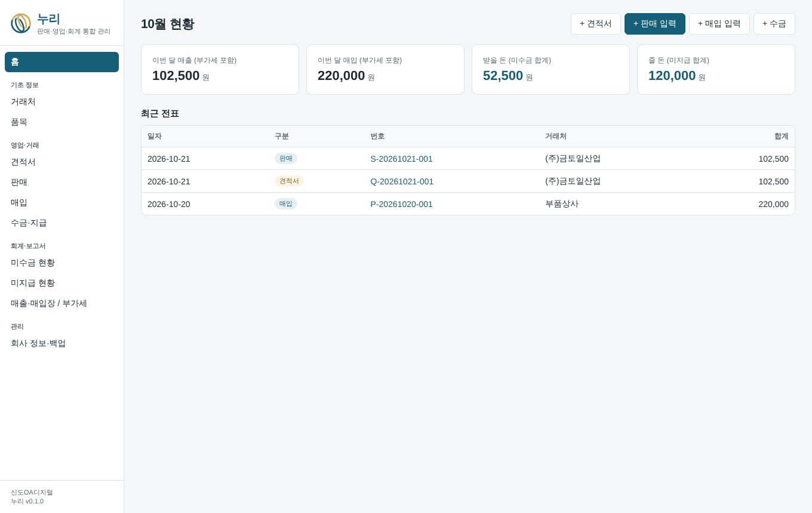Open 수금·지급 page
Screen dimensions: 812x513
pos(61,223)
